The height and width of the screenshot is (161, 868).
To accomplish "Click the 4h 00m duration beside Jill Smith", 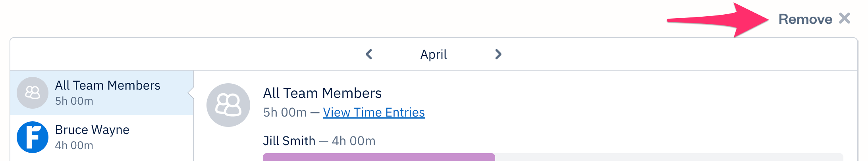I will pyautogui.click(x=353, y=141).
